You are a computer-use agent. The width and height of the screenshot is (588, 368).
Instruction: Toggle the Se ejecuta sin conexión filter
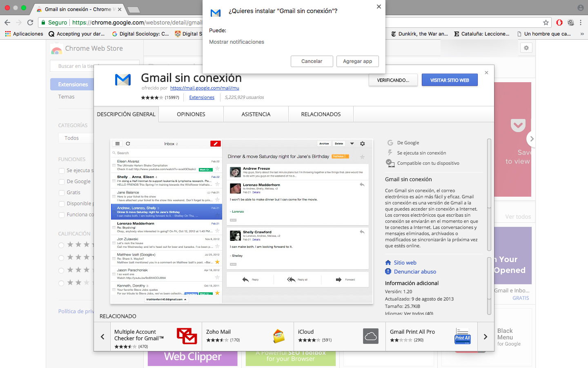[x=62, y=170]
